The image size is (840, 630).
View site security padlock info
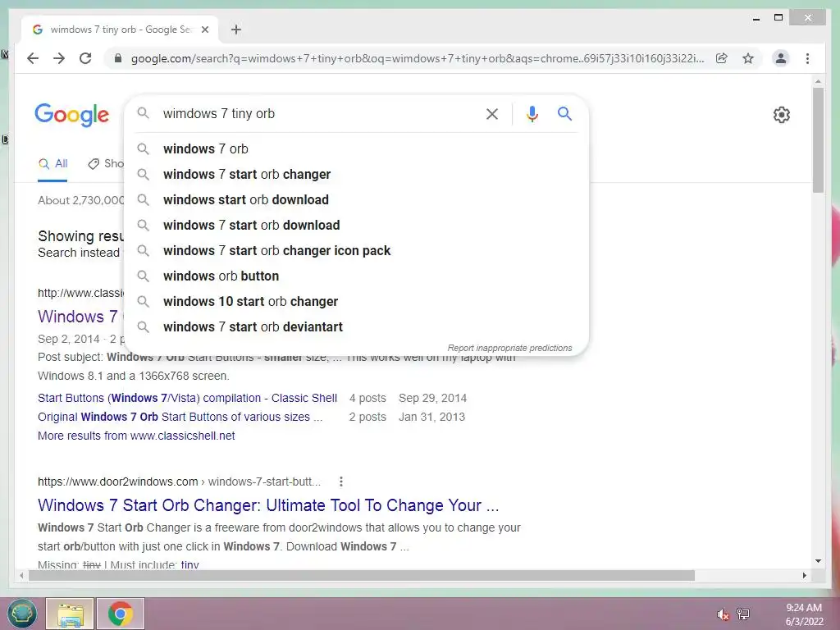pyautogui.click(x=118, y=58)
